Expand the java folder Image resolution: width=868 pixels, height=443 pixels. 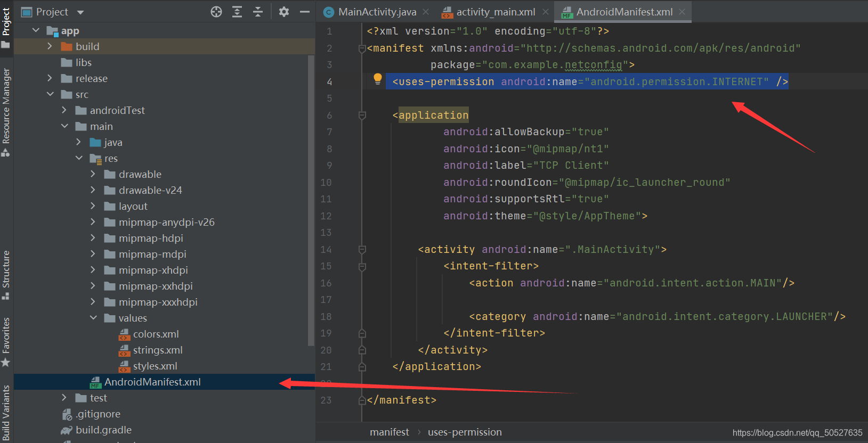point(78,142)
